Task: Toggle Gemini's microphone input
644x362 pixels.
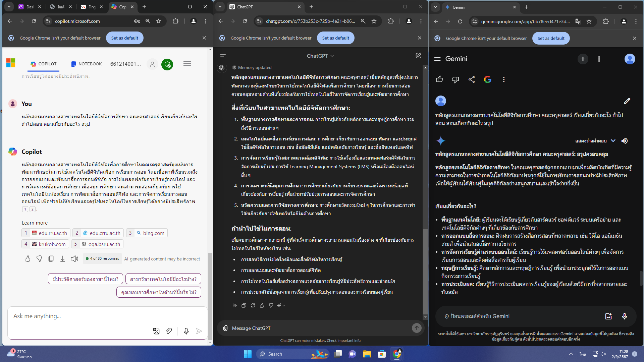Action: (625, 316)
